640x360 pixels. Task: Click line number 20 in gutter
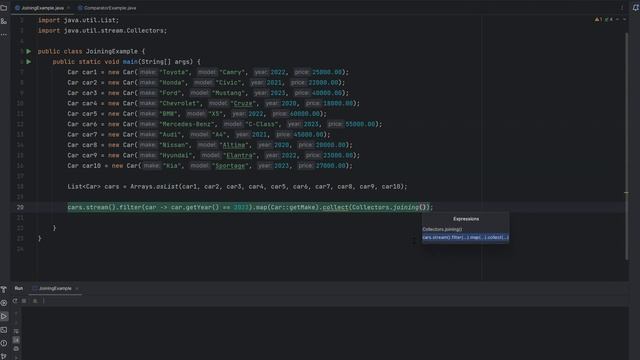(20, 207)
